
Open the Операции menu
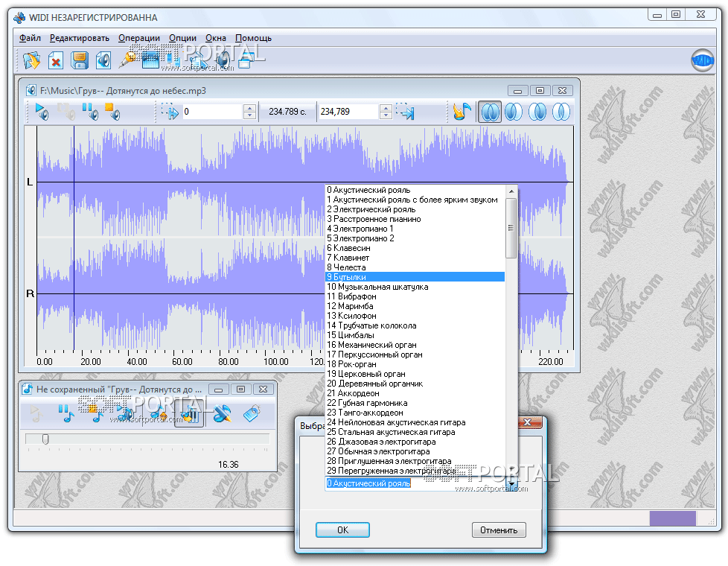pyautogui.click(x=139, y=38)
